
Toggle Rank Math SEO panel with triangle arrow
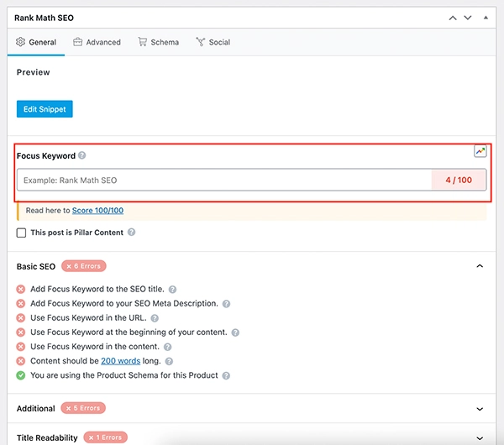[485, 17]
